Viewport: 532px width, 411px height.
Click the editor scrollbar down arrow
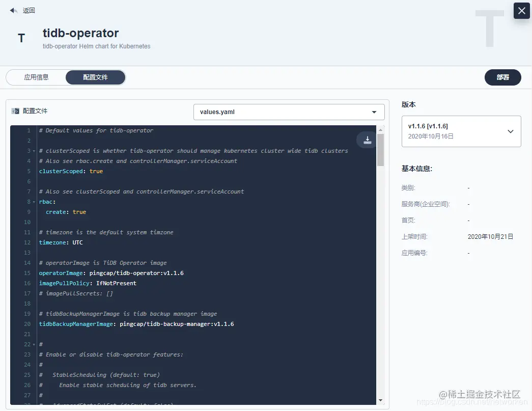pos(380,400)
